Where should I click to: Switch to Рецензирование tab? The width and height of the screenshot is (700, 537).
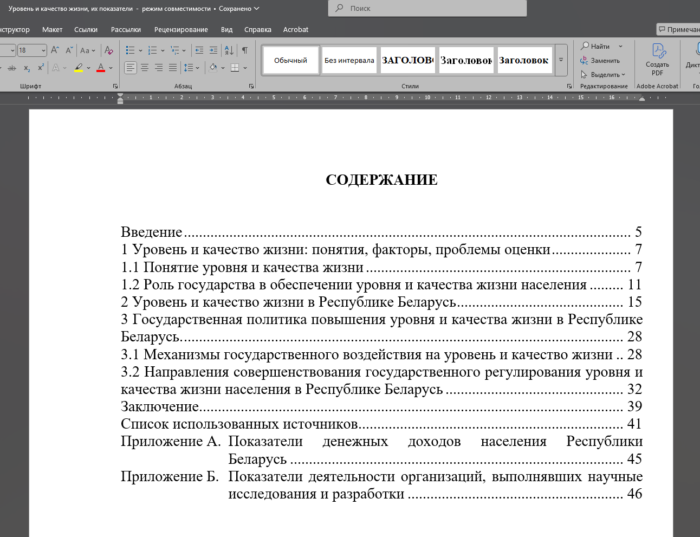tap(181, 29)
